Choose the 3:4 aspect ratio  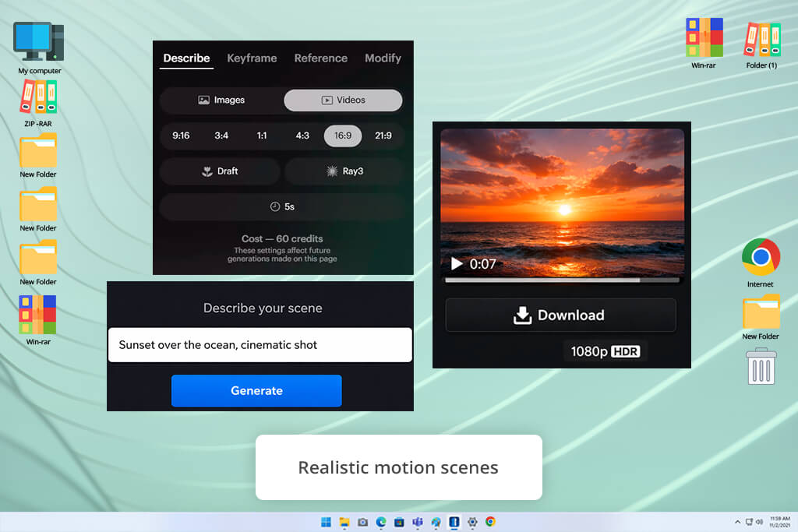pyautogui.click(x=221, y=136)
